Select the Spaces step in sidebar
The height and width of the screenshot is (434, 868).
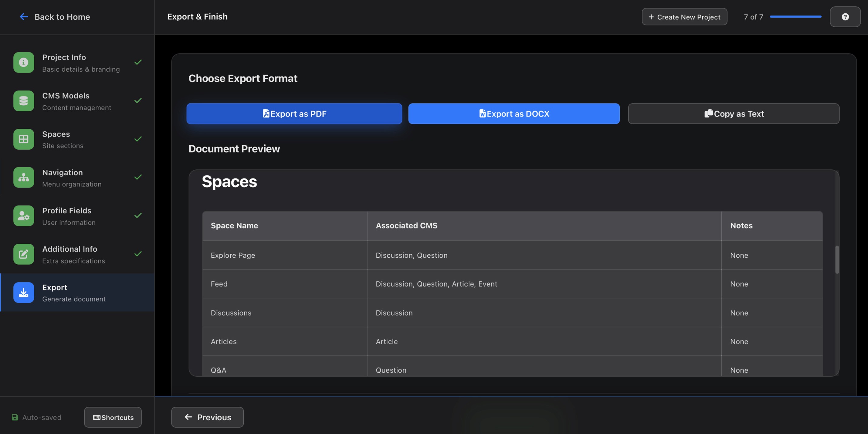(77, 139)
